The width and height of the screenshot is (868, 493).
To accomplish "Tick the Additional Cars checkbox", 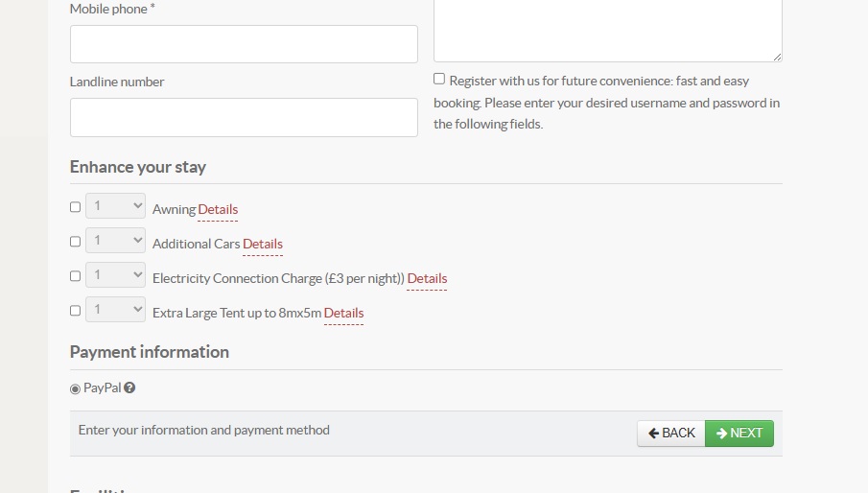I will (x=76, y=242).
